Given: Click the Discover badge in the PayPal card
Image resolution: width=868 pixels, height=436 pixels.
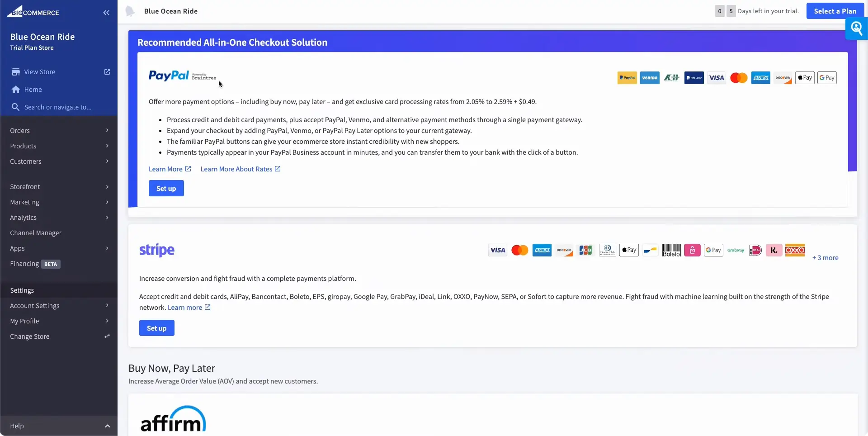Looking at the screenshot, I should point(783,78).
